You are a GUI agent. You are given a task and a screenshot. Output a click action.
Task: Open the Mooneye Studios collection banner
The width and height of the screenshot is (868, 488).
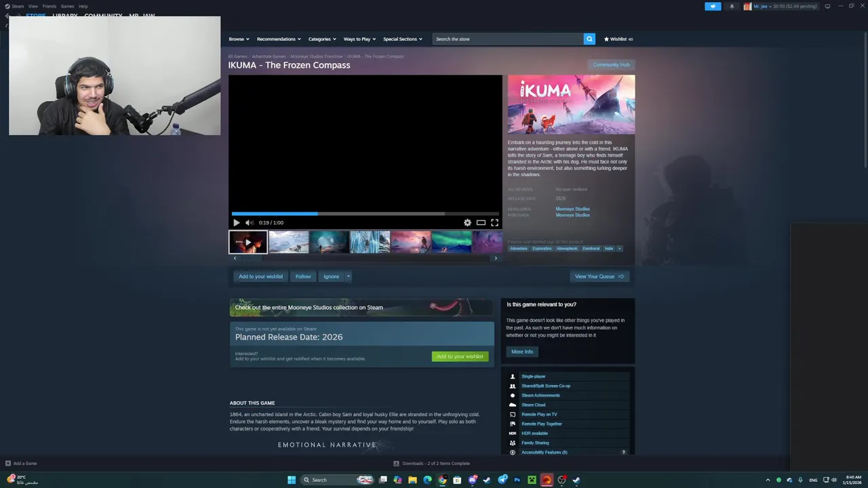click(361, 307)
